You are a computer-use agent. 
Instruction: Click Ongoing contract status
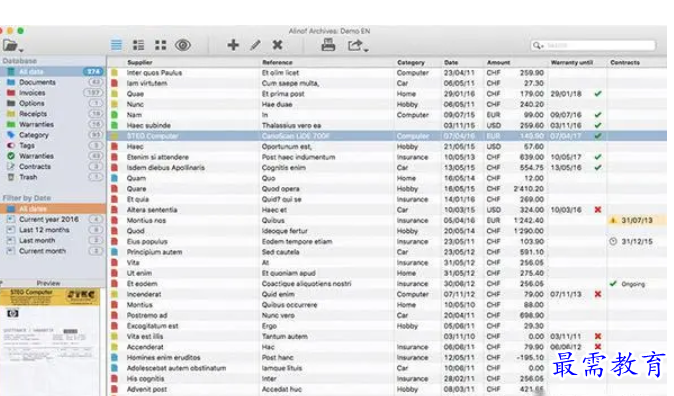628,284
